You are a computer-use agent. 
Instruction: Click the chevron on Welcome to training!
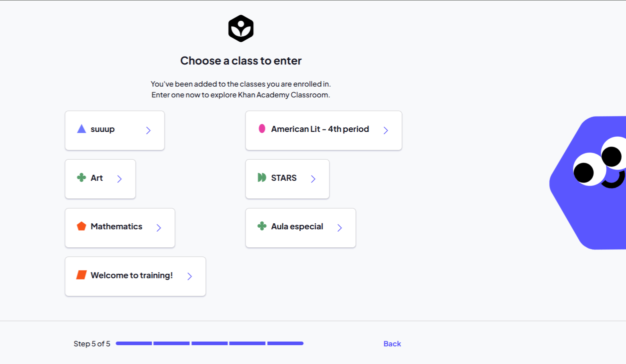click(x=190, y=276)
